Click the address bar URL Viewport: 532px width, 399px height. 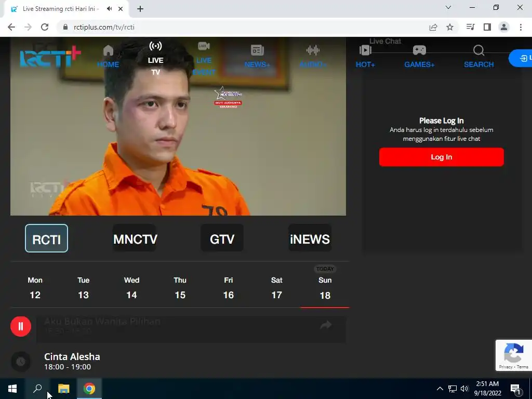click(x=104, y=27)
